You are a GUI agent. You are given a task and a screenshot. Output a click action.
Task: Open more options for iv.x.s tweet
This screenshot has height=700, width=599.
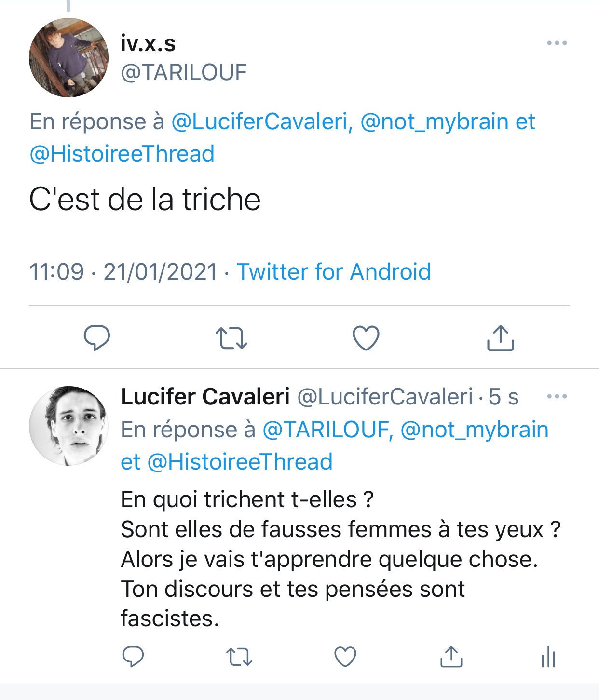click(557, 43)
